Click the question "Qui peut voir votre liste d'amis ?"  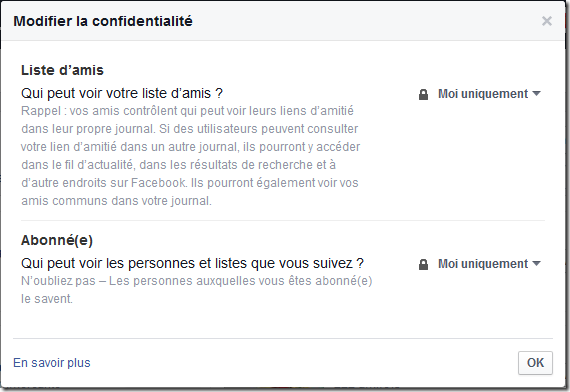tap(122, 93)
